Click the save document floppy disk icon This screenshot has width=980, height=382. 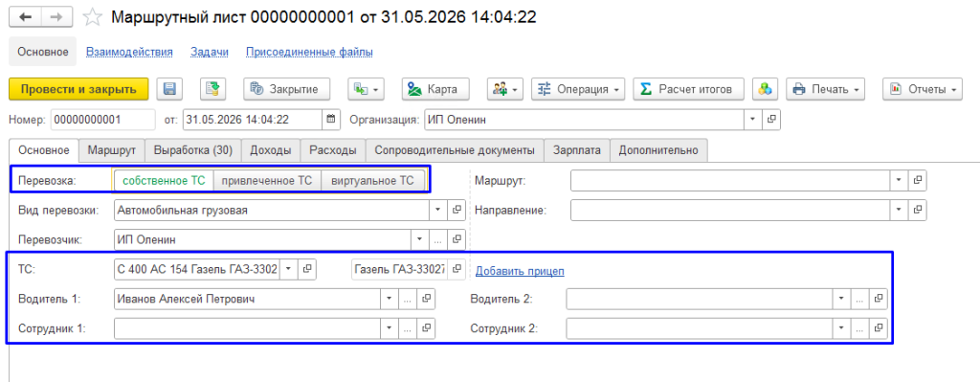[x=168, y=89]
